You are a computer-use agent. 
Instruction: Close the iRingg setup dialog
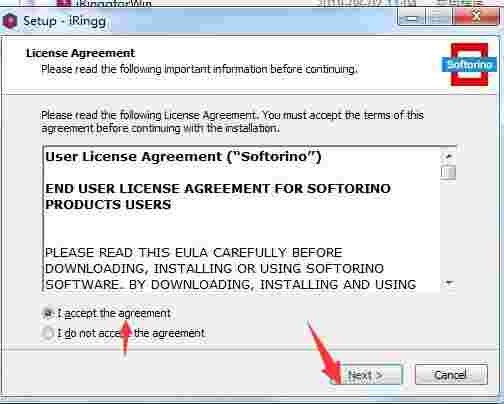pyautogui.click(x=476, y=17)
